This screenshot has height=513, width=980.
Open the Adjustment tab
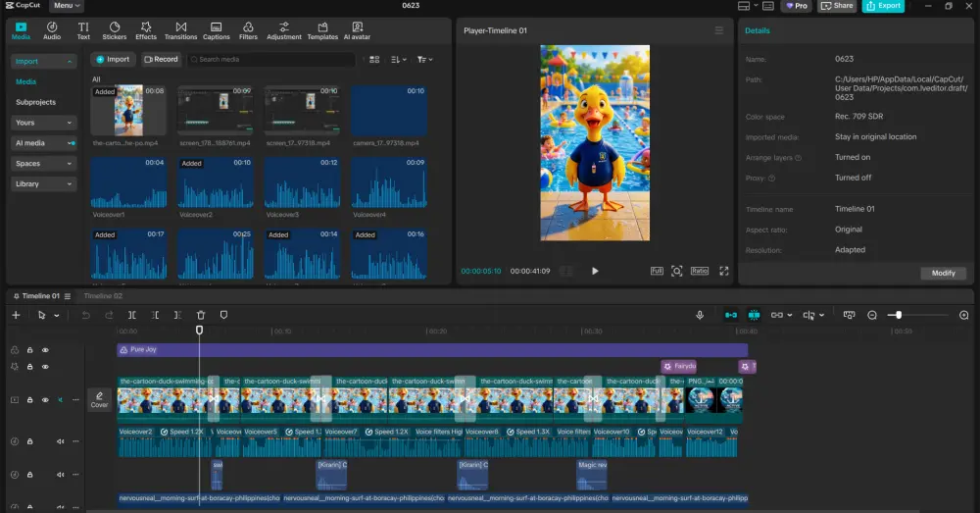(x=284, y=30)
